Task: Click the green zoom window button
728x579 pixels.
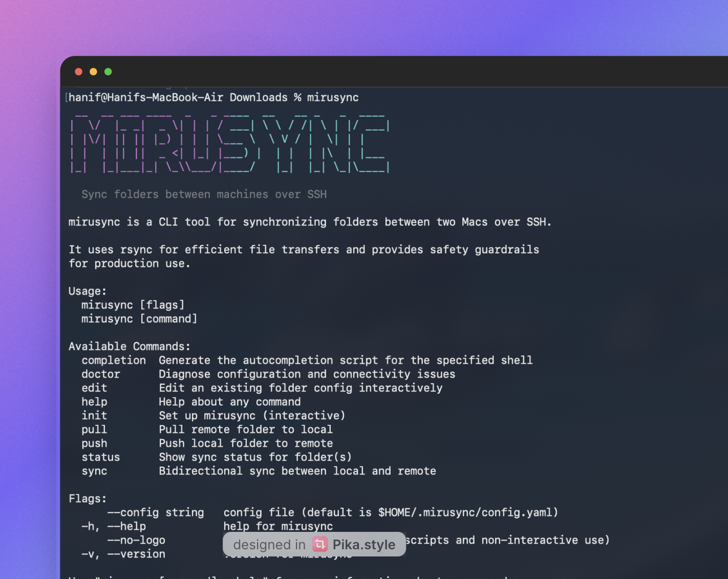Action: 108,72
